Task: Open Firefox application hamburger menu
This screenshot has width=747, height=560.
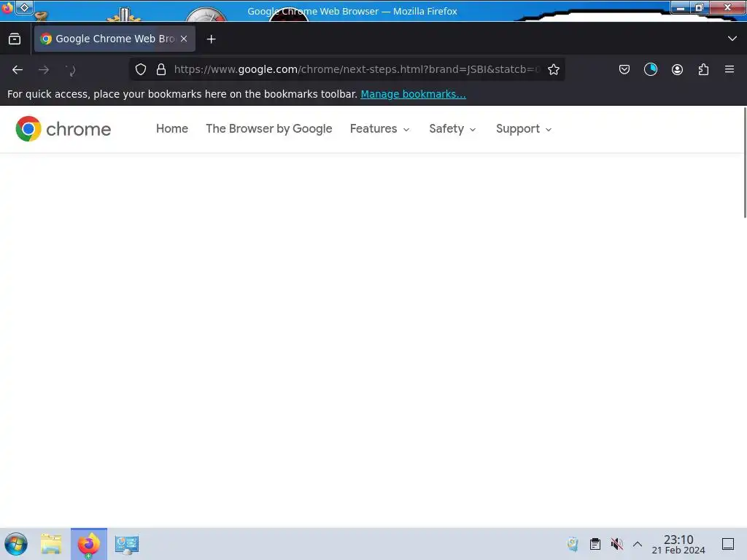Action: tap(729, 69)
